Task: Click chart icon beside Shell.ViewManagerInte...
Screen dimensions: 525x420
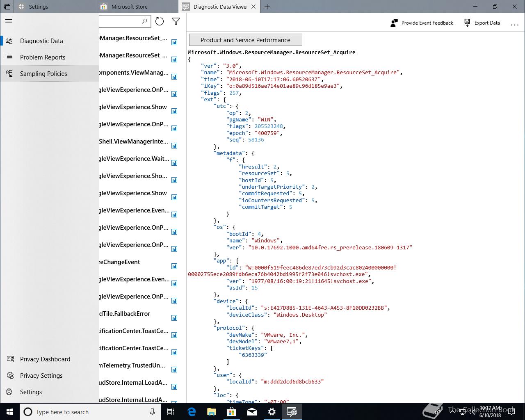Action: coord(174,146)
